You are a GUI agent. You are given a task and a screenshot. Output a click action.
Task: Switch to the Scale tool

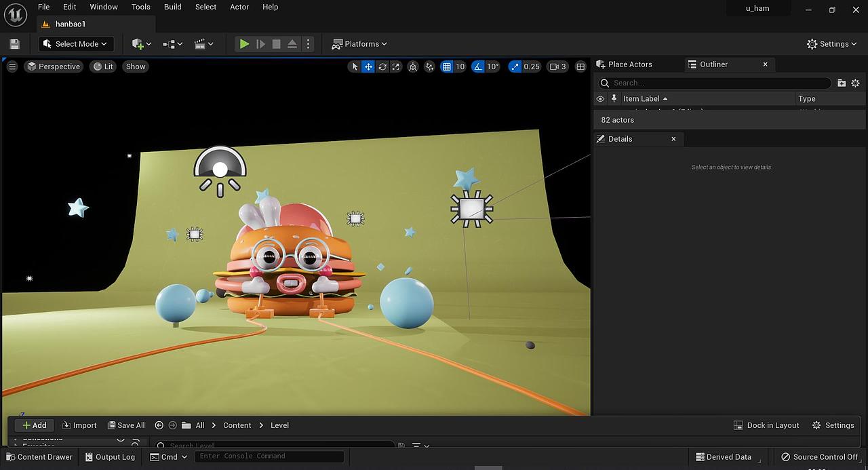396,66
